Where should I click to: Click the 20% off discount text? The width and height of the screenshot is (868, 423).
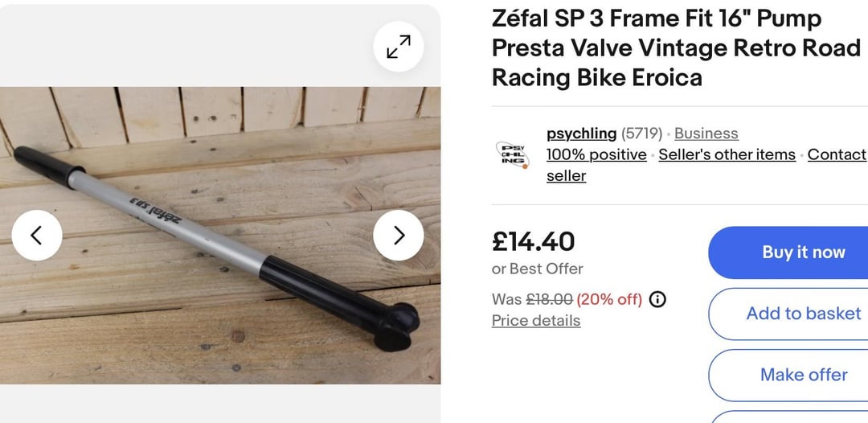[x=609, y=299]
